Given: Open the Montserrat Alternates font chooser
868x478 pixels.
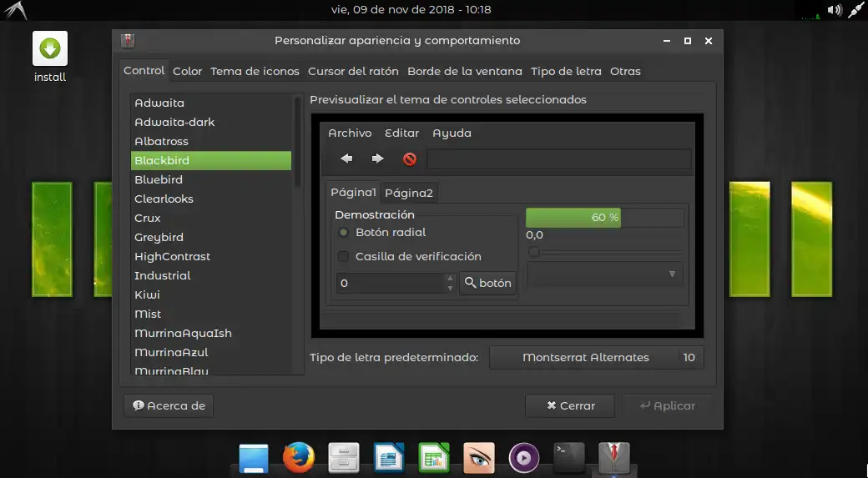Looking at the screenshot, I should coord(597,357).
